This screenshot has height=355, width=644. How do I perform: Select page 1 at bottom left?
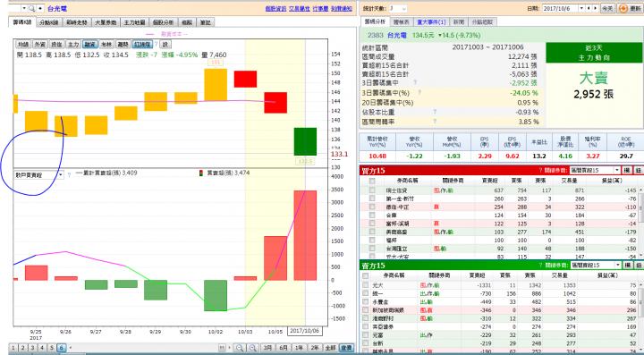click(13, 348)
